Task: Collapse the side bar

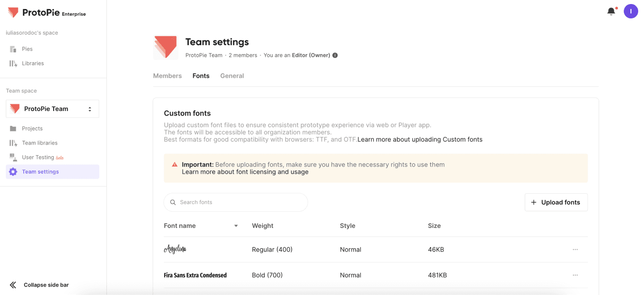Action: pos(39,285)
